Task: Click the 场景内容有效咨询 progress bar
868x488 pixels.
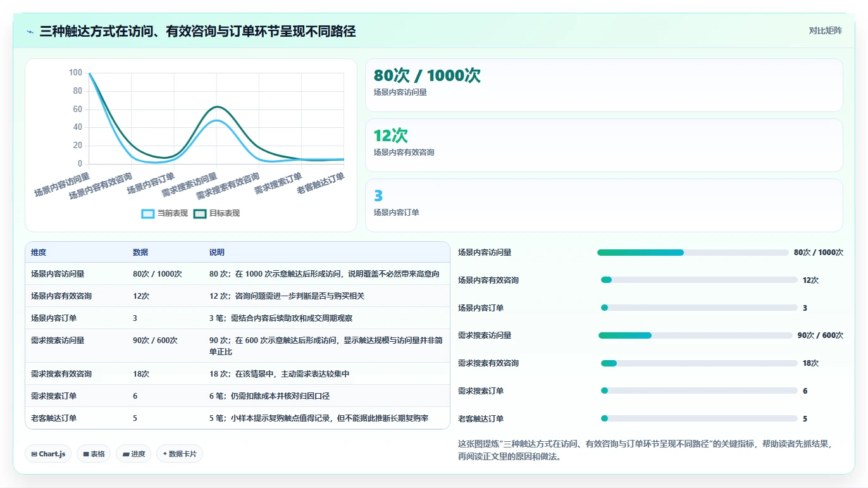Action: (x=699, y=280)
